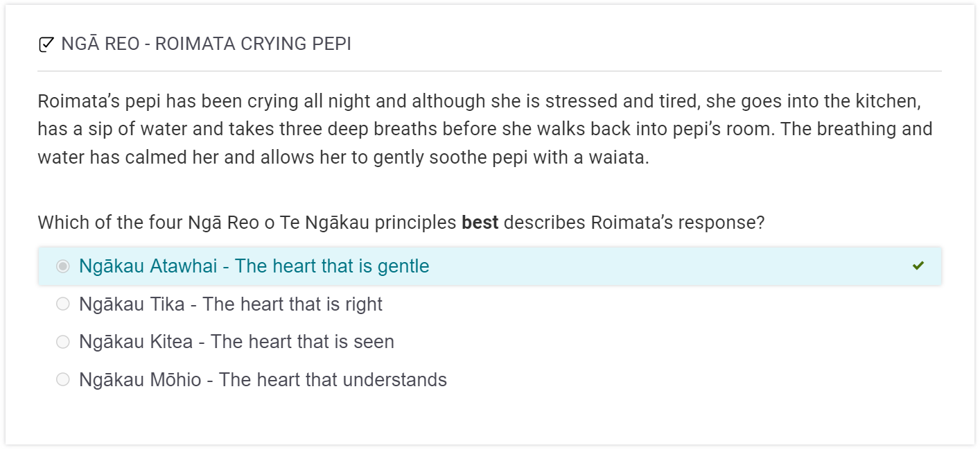The image size is (980, 450).
Task: Click the "The heart that is seen" answer text
Action: point(302,342)
